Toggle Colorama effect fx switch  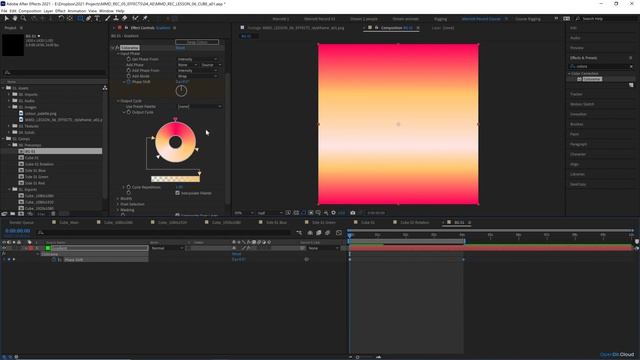click(x=117, y=48)
